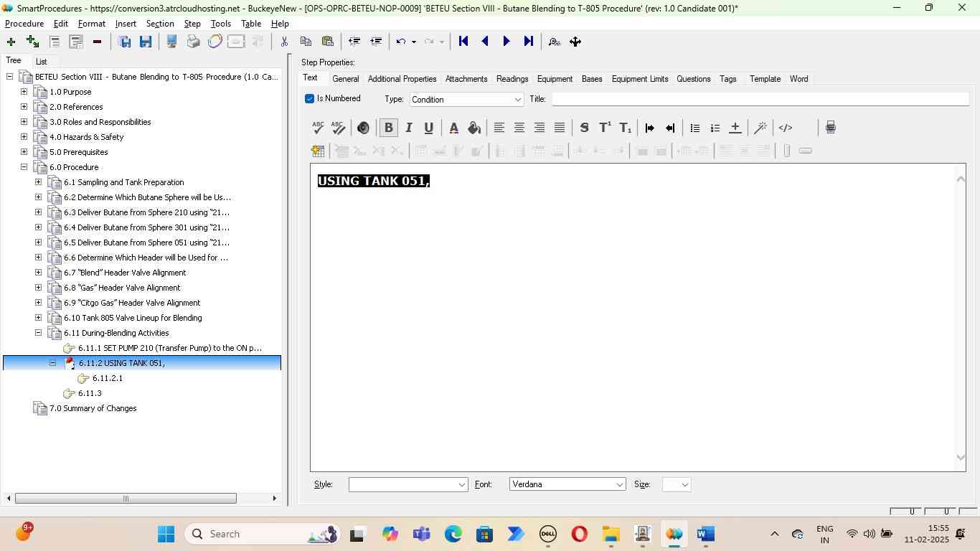Click the four-way move arrows icon
Viewport: 980px width, 551px height.
pos(575,42)
